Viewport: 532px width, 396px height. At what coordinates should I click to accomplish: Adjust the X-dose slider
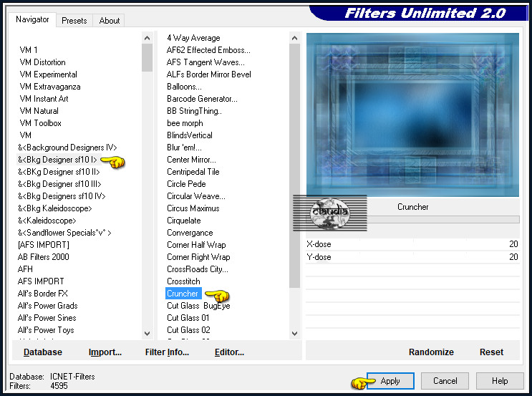pyautogui.click(x=412, y=244)
